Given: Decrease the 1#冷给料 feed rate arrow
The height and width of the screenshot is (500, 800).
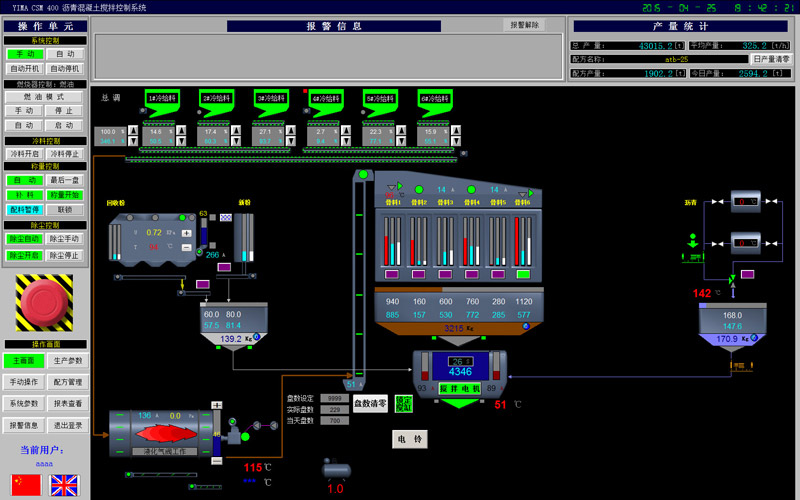Looking at the screenshot, I should coord(182,141).
